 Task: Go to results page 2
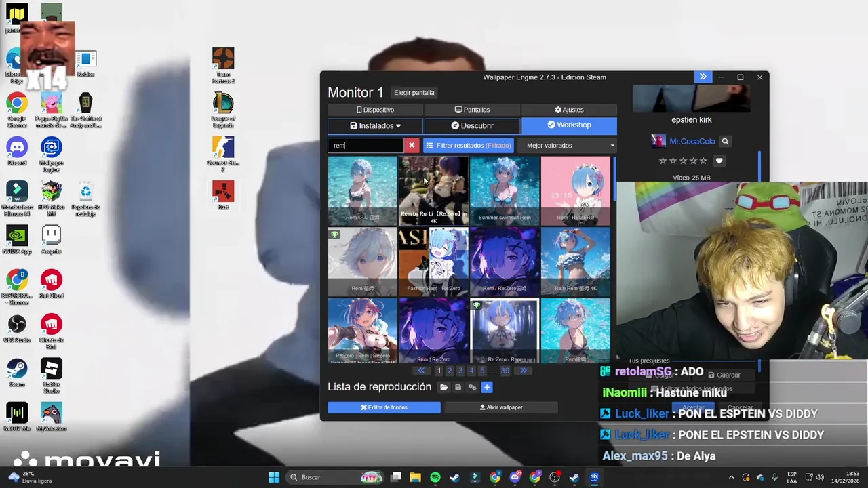coord(450,371)
